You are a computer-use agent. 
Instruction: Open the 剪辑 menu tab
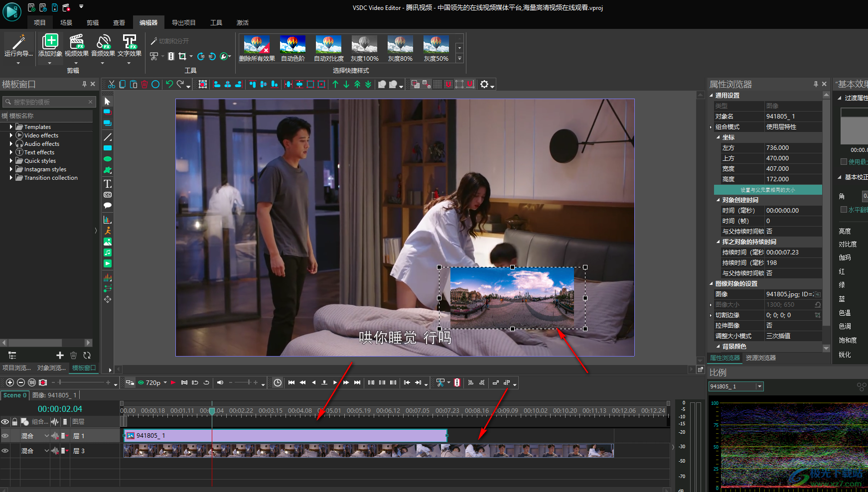(93, 22)
